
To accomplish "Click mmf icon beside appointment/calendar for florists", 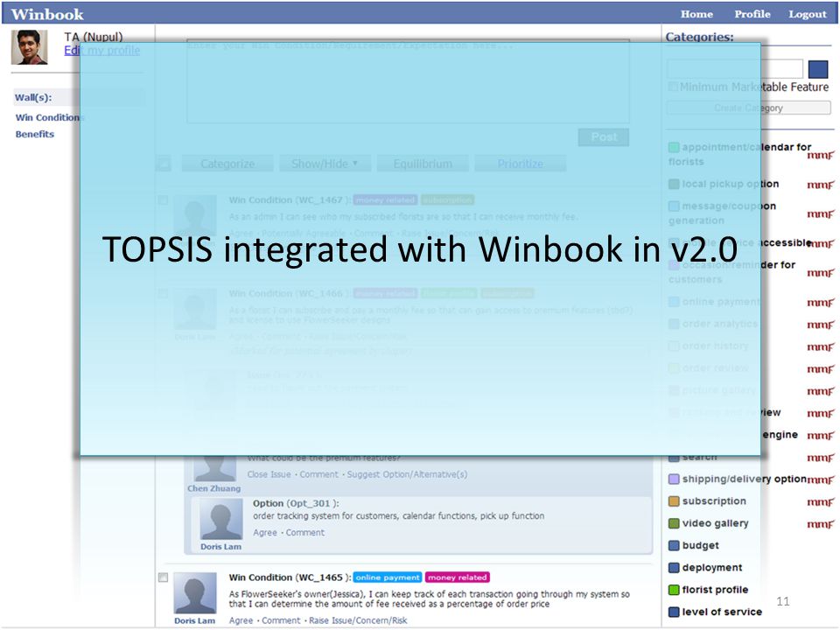I will tap(820, 156).
